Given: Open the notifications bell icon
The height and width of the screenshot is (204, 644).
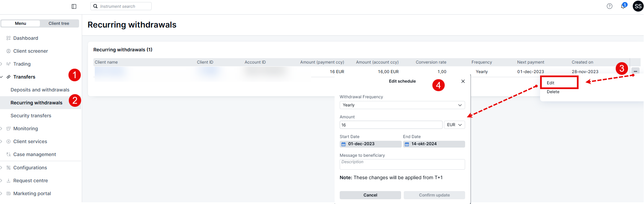Looking at the screenshot, I should click(x=623, y=6).
